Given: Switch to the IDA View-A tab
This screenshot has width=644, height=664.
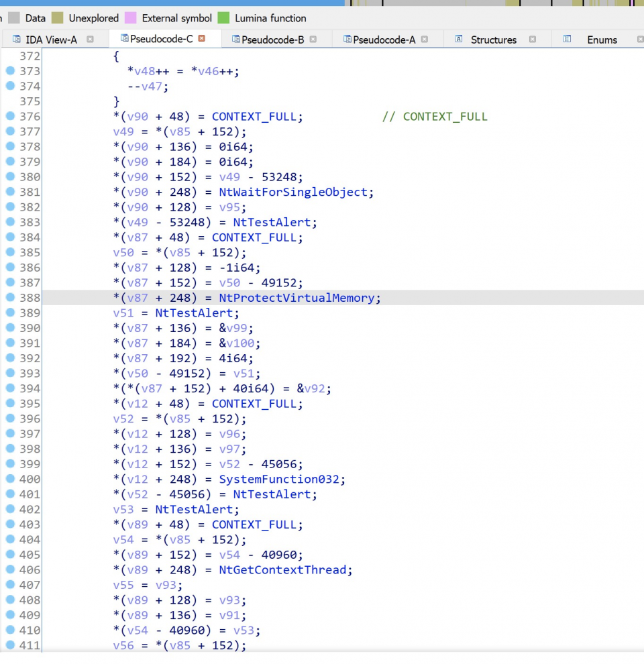Looking at the screenshot, I should click(51, 40).
